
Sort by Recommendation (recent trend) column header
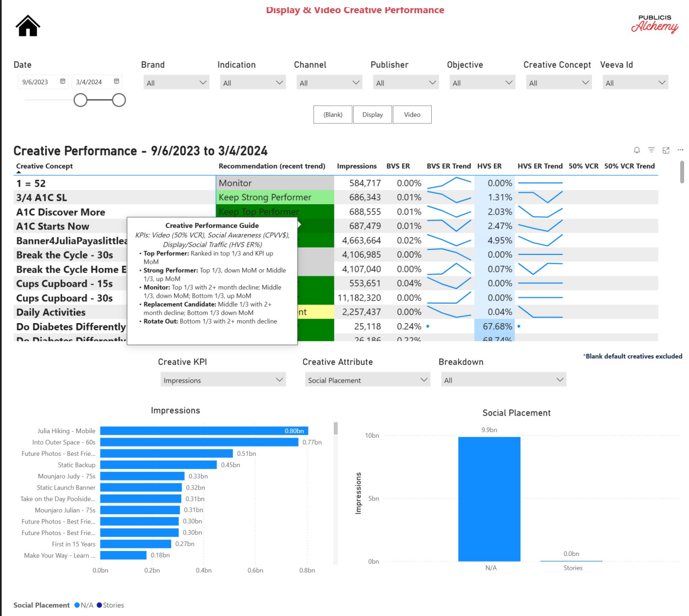click(272, 166)
